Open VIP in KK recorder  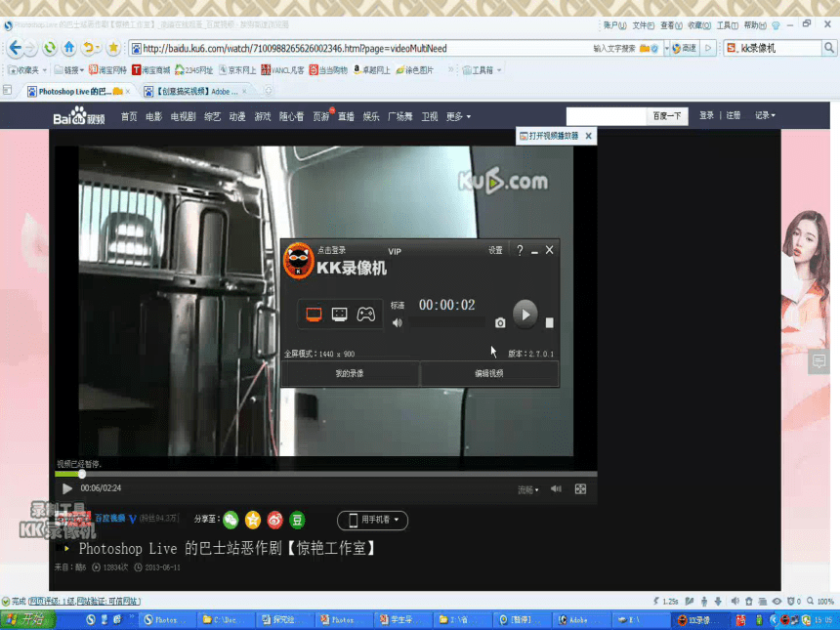[395, 251]
